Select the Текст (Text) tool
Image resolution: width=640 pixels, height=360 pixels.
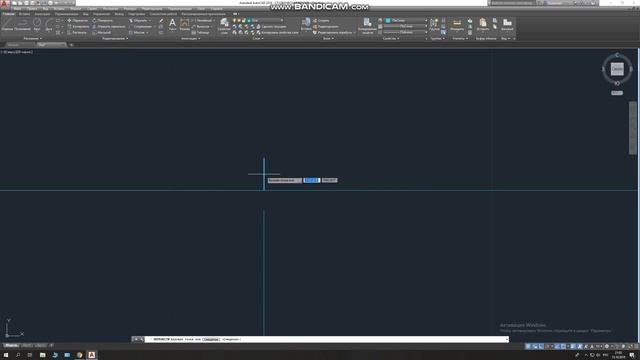coord(172,24)
